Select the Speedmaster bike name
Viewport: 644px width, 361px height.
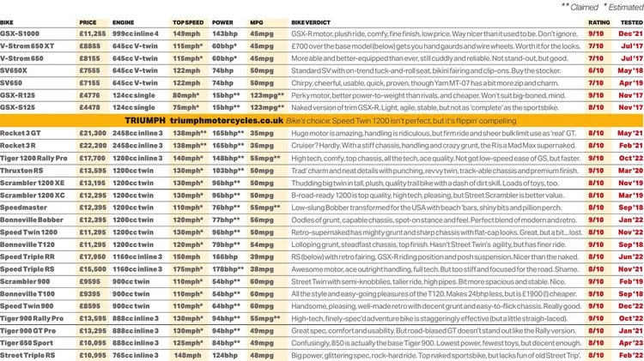pyautogui.click(x=23, y=208)
